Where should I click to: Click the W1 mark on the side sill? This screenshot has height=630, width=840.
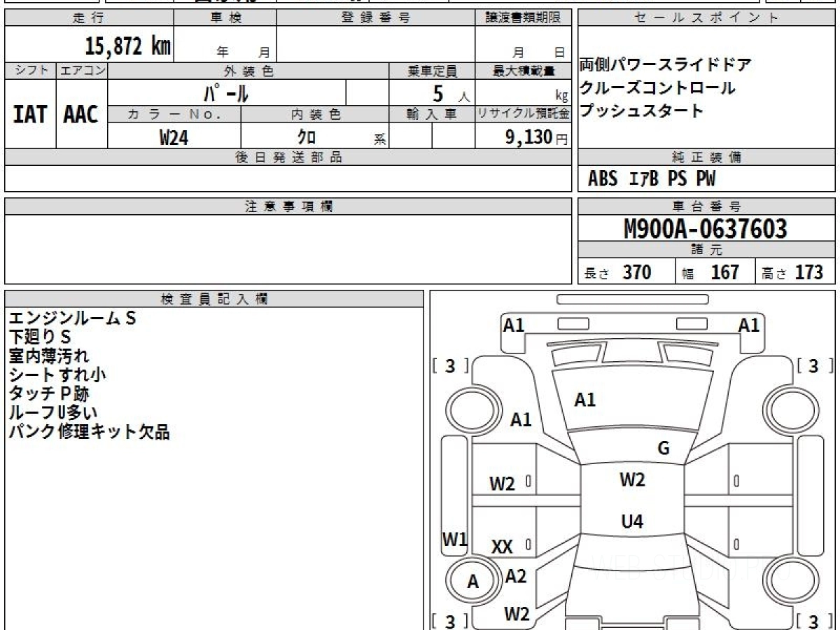(454, 539)
